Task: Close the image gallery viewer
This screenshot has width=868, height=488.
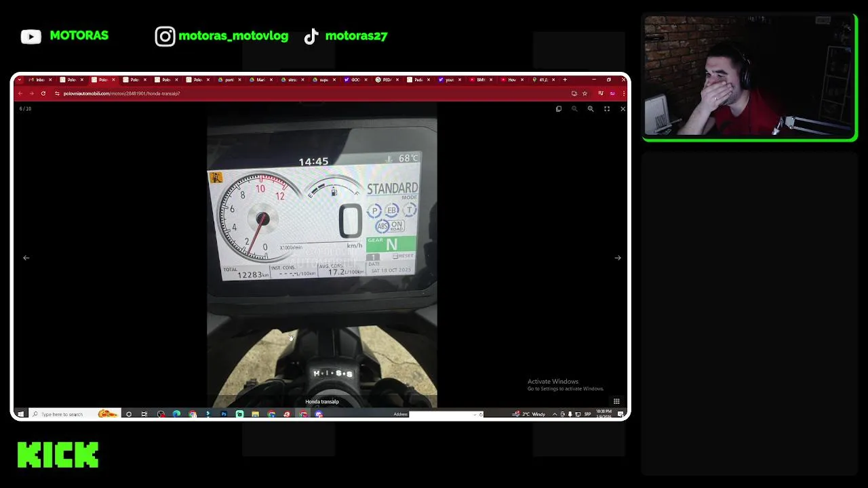Action: point(623,109)
